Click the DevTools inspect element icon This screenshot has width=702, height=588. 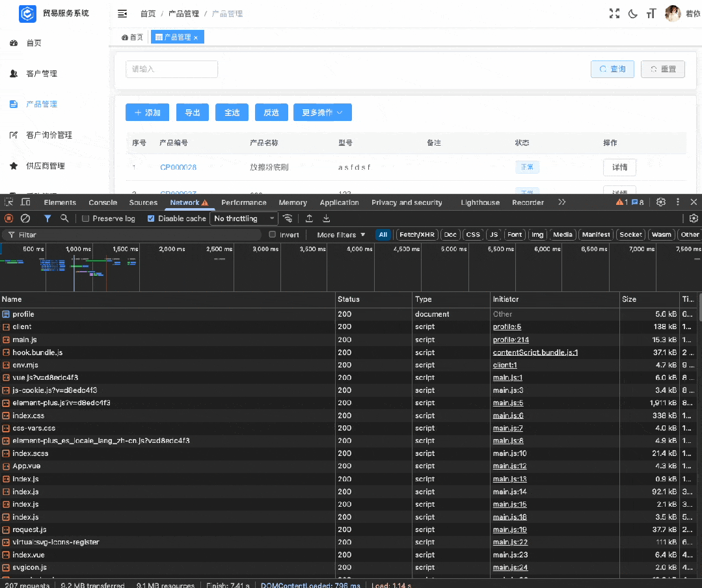[9, 202]
